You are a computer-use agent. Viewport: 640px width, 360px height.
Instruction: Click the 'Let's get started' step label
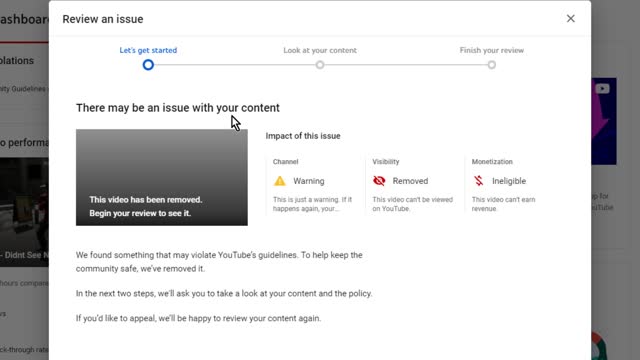(148, 50)
